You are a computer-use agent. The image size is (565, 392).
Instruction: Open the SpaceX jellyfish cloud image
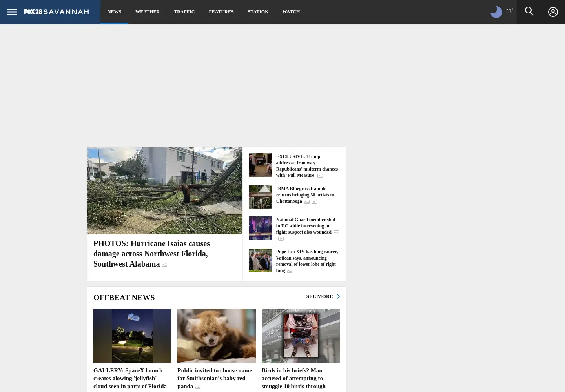pos(132,336)
